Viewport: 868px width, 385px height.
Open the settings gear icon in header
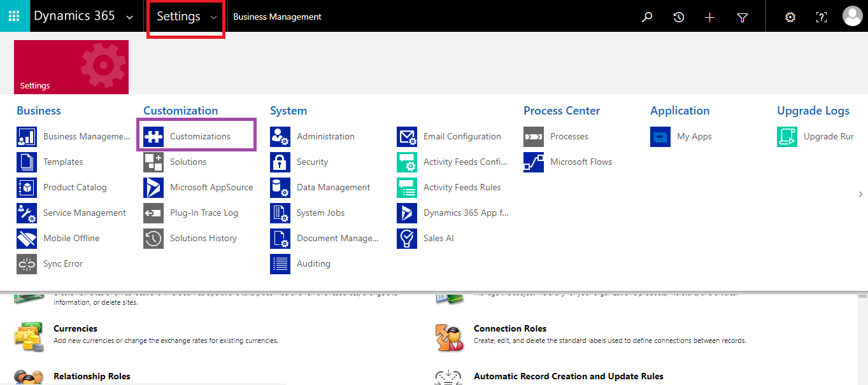point(790,17)
